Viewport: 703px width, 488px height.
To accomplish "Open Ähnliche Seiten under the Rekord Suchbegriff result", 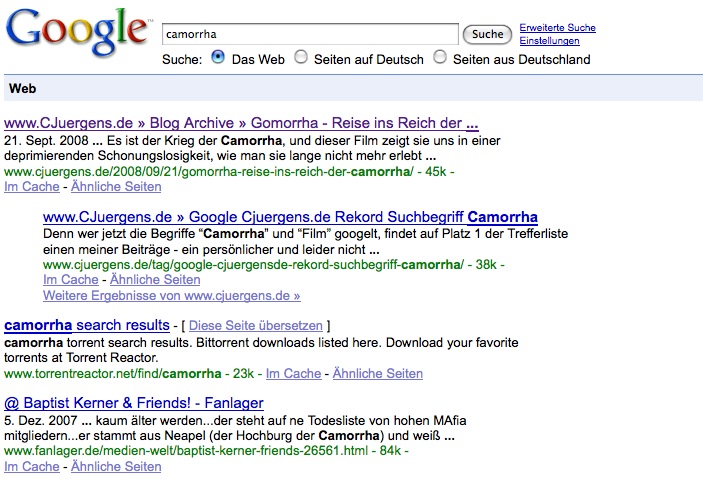I will (x=155, y=279).
